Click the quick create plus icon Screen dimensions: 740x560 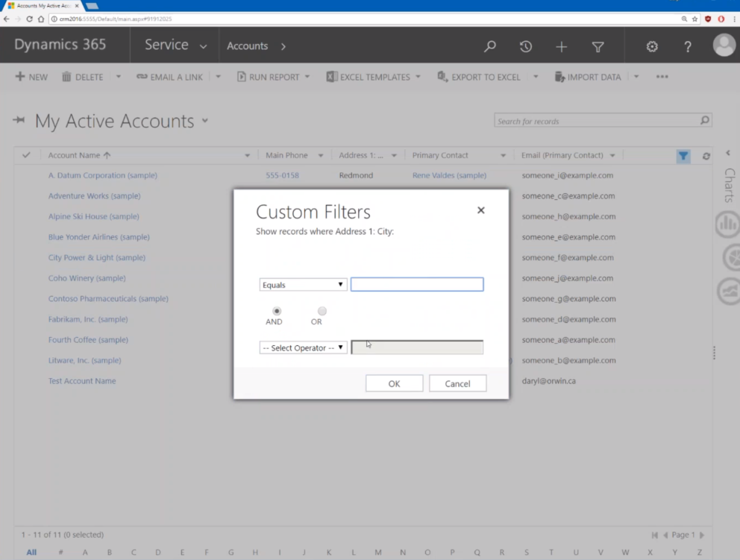click(x=562, y=46)
